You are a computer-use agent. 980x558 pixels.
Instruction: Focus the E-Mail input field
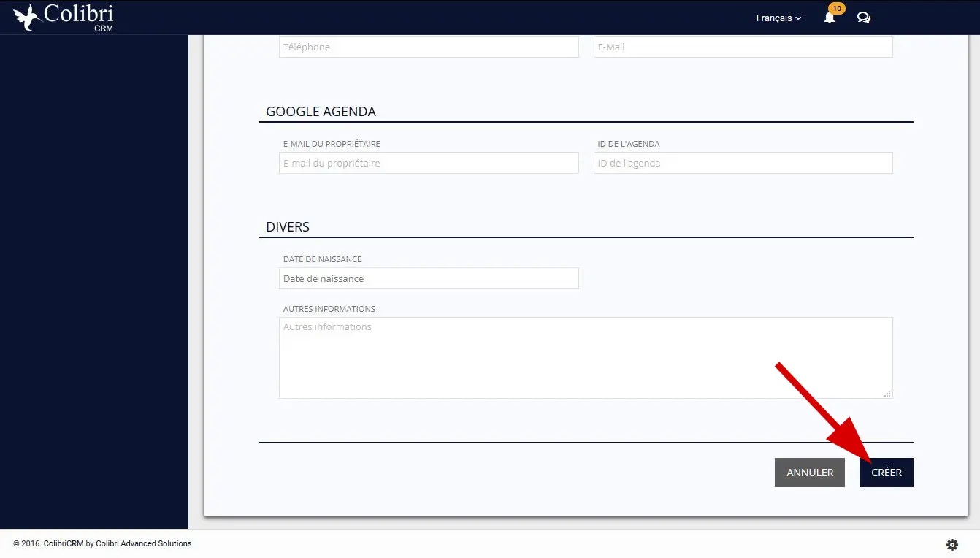click(x=743, y=47)
